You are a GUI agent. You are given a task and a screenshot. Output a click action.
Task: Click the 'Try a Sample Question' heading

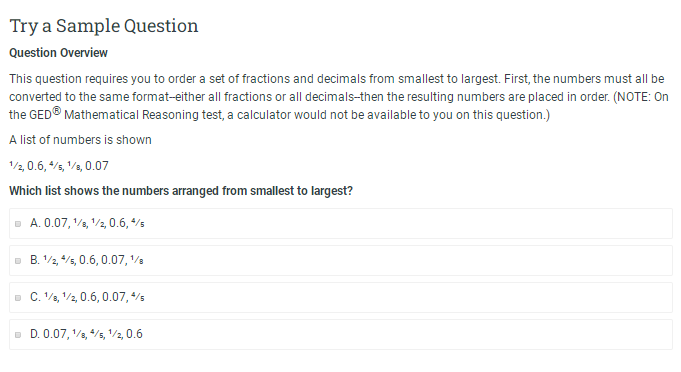104,26
